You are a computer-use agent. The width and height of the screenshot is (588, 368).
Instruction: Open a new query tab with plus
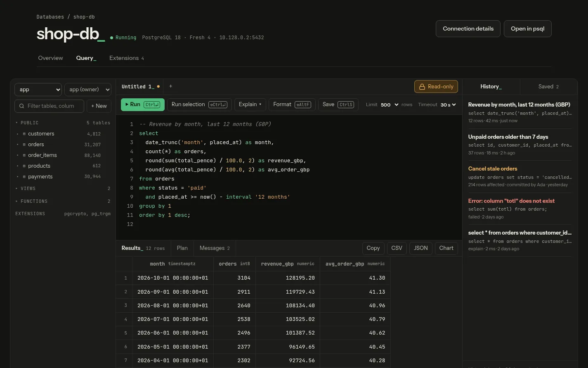[171, 86]
